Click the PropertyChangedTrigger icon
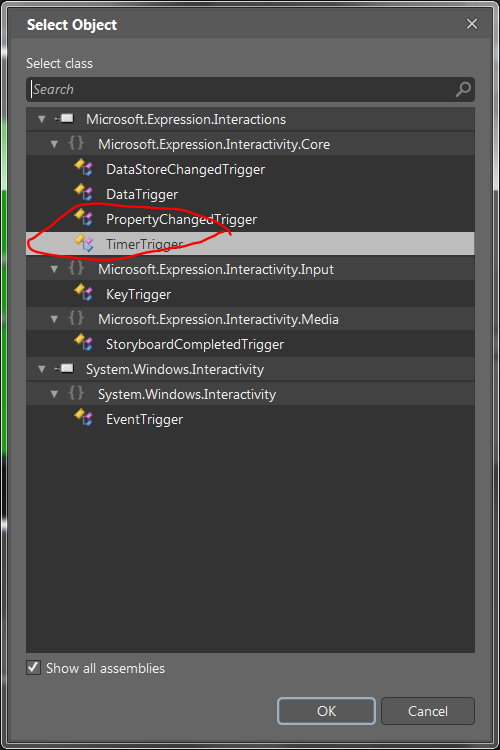 click(x=83, y=217)
